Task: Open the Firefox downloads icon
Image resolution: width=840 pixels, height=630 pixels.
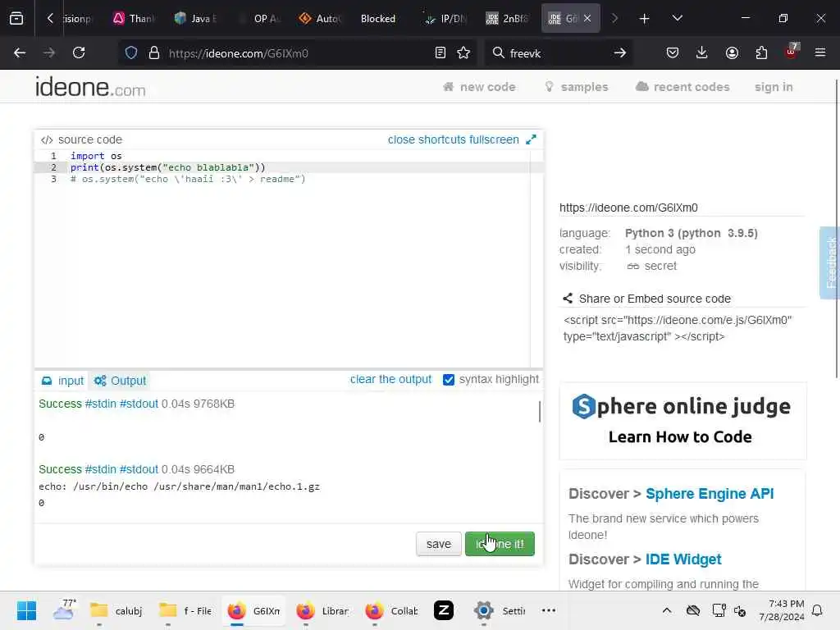Action: (x=702, y=52)
